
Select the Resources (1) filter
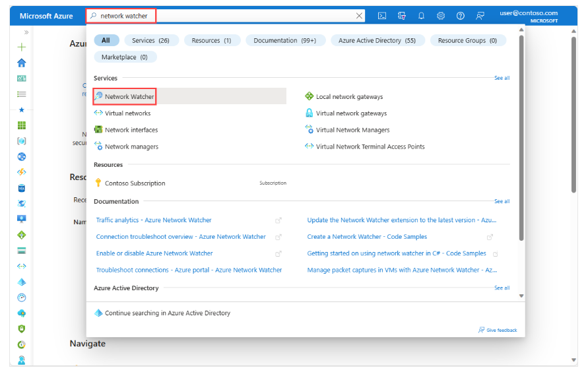click(x=211, y=40)
